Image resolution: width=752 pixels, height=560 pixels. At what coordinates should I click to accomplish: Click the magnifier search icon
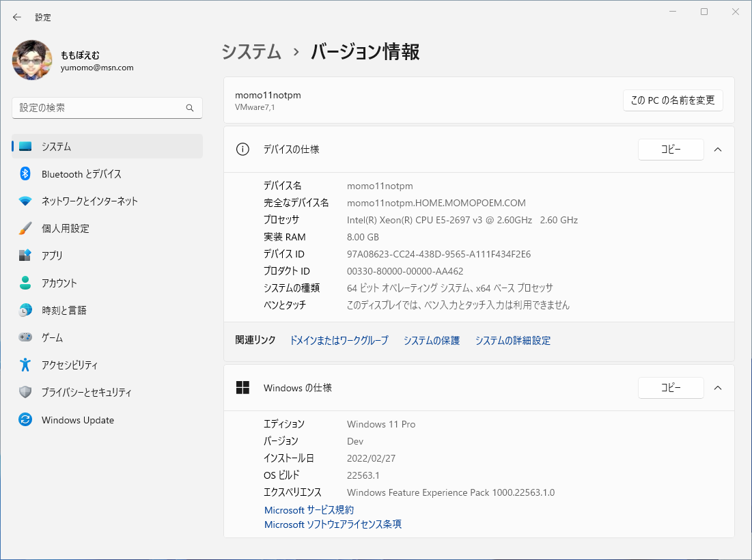pyautogui.click(x=190, y=108)
